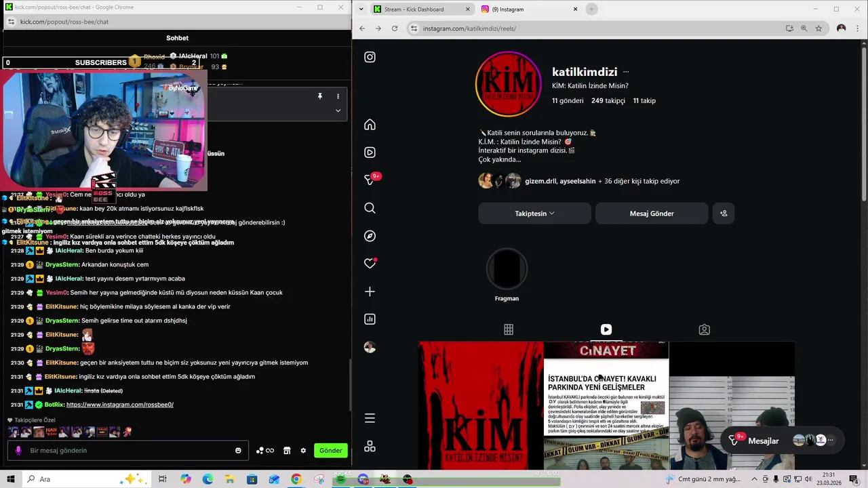The width and height of the screenshot is (868, 488).
Task: Open Meta apps grid icon in sidebar
Action: pos(370,447)
